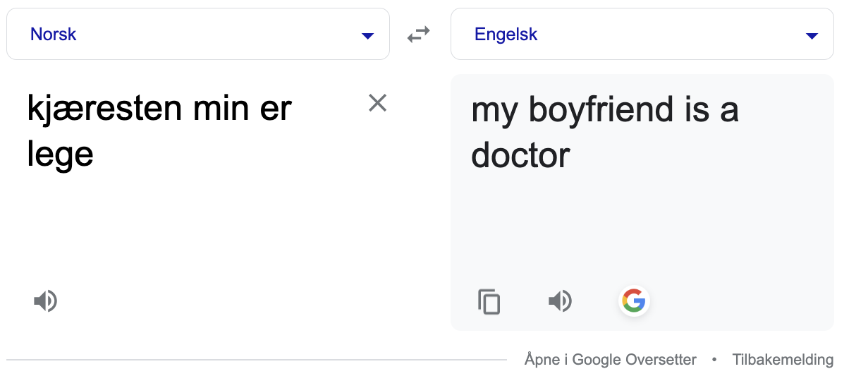The image size is (868, 388).
Task: Open the Åpne i Google Oversetter link
Action: (611, 360)
